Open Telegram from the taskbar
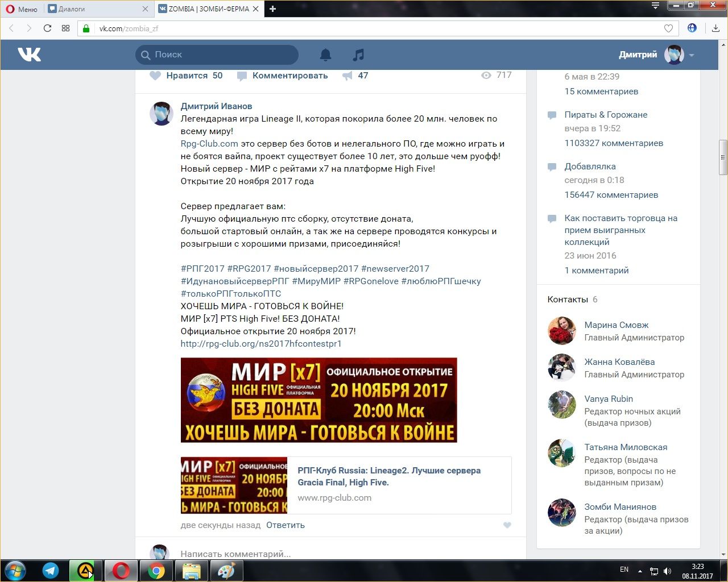This screenshot has width=728, height=582. point(51,571)
